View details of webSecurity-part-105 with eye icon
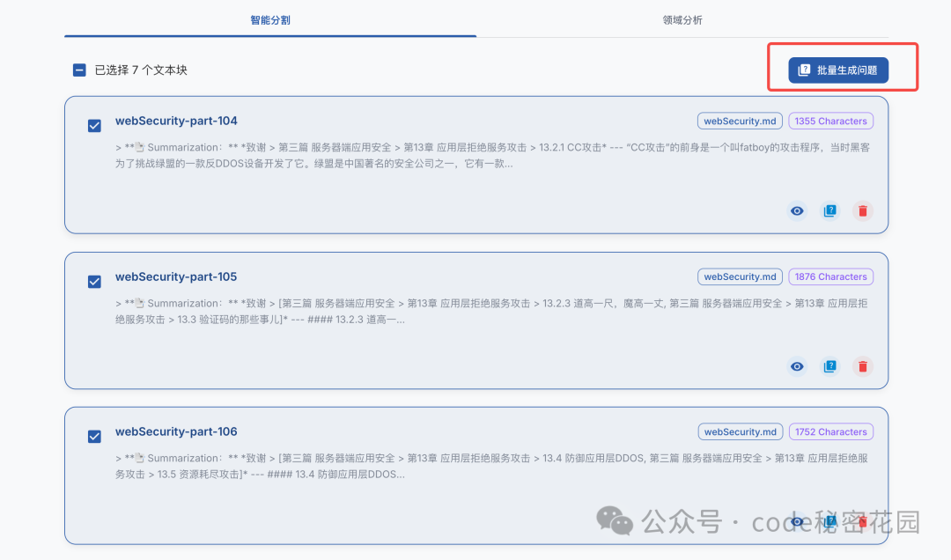The height and width of the screenshot is (560, 951). pos(797,366)
